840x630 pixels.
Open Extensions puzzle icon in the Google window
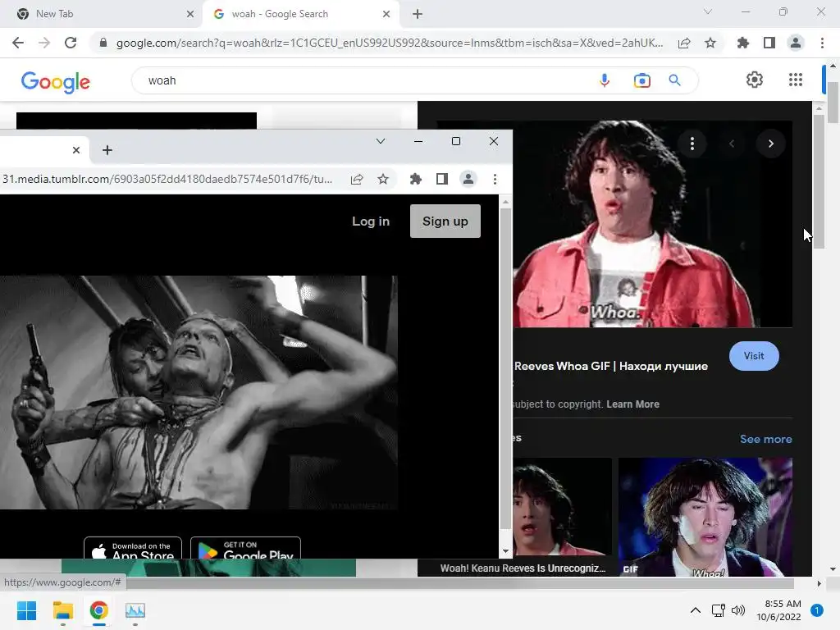[x=743, y=43]
